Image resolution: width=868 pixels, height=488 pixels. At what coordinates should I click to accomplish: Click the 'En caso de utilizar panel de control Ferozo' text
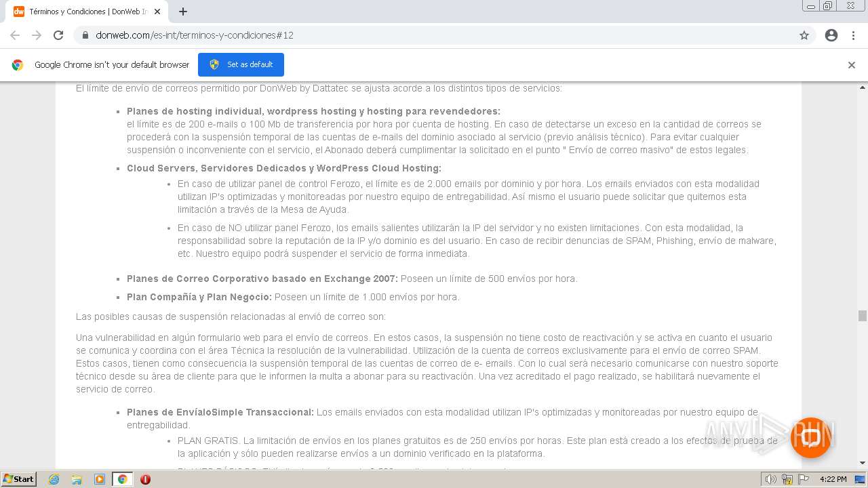[469, 197]
